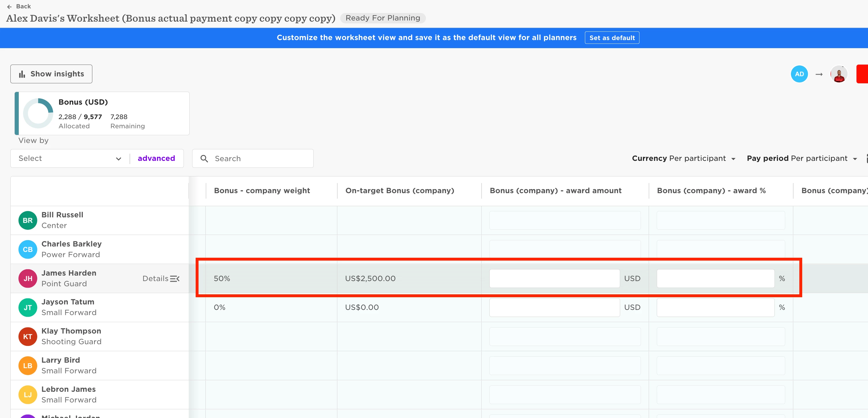Viewport: 868px width, 418px height.
Task: Select Klay Thompson's KT avatar
Action: pyautogui.click(x=28, y=336)
